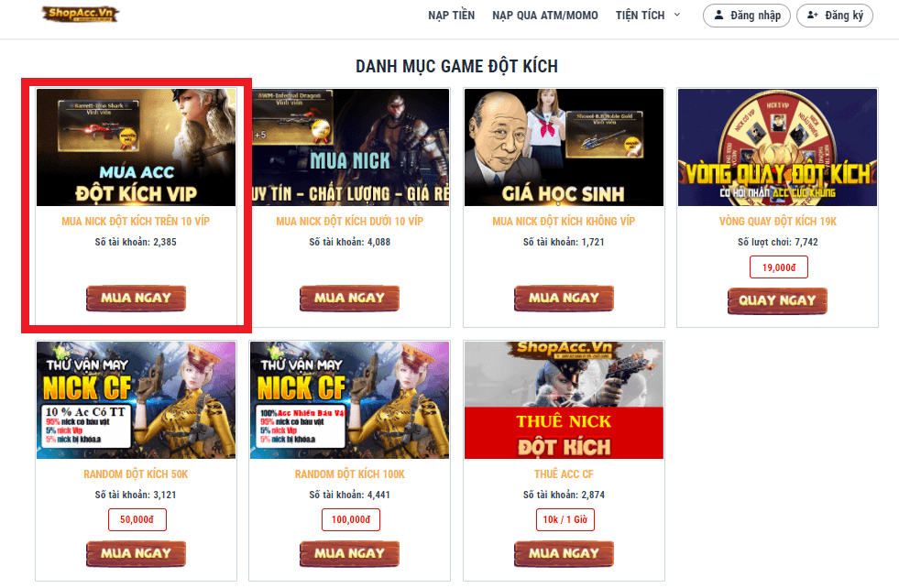Click the 19,000đ price tag
Screen dimensions: 899x588
pyautogui.click(x=779, y=267)
